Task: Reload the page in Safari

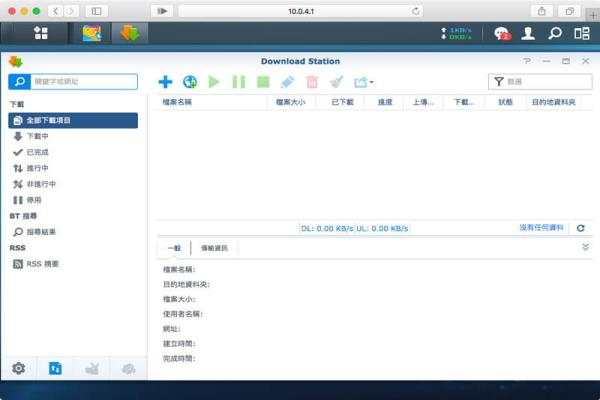Action: click(x=416, y=11)
